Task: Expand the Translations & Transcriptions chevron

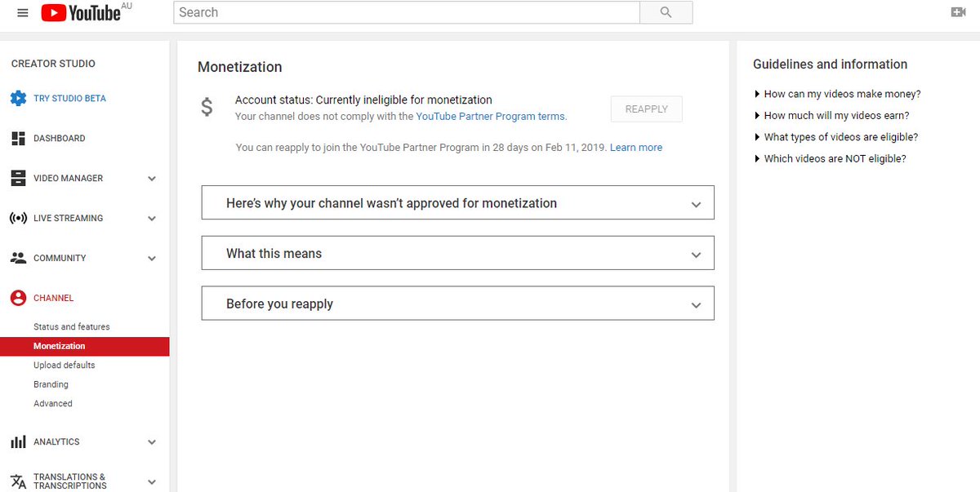Action: click(x=152, y=482)
